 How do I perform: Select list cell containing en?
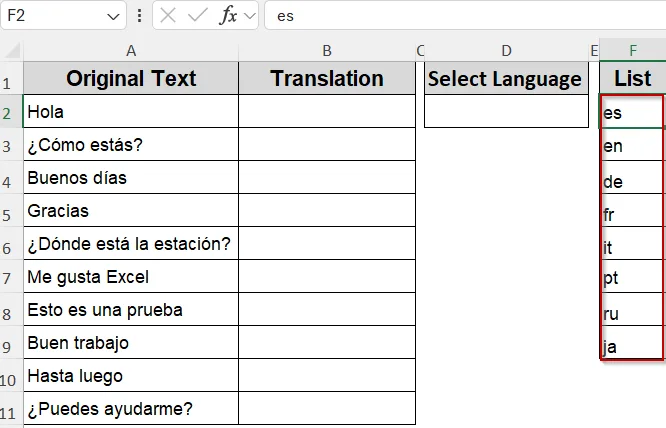tap(633, 144)
